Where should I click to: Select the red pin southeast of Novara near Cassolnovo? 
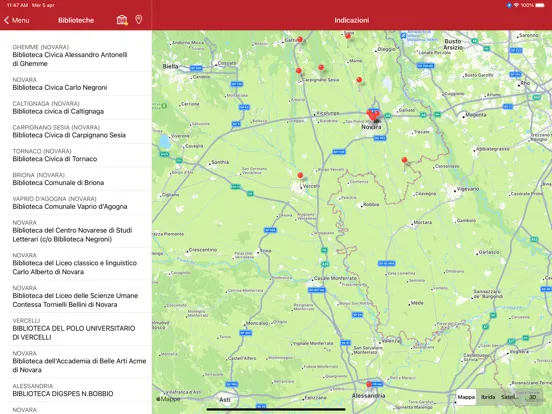pyautogui.click(x=404, y=160)
